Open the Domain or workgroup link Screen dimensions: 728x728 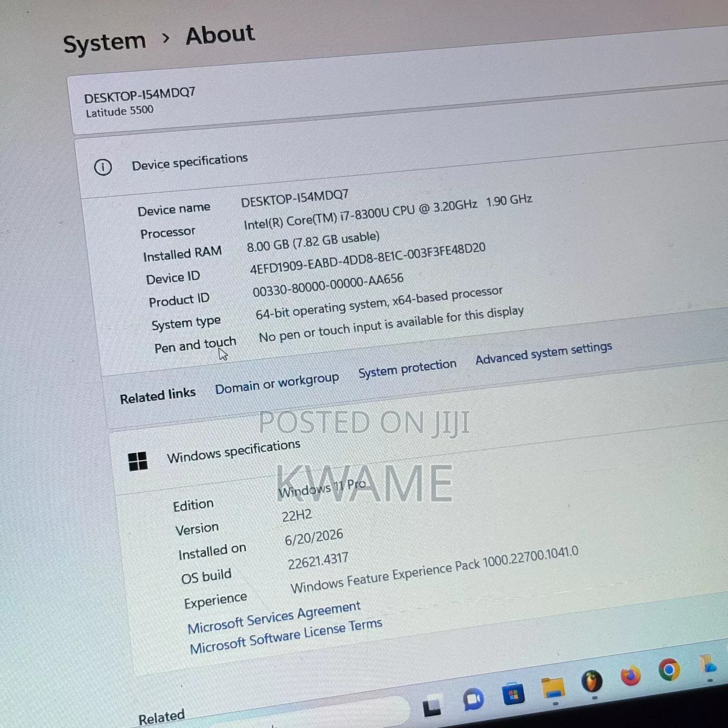coord(277,383)
